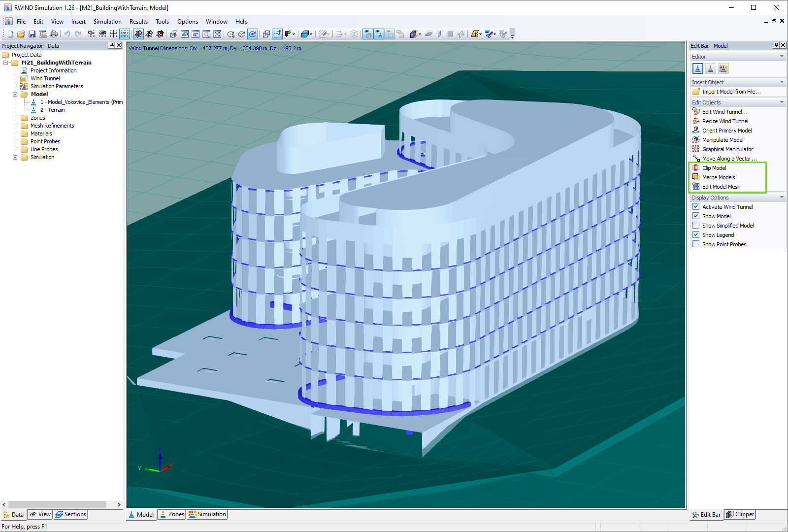Select Import Model from File
The width and height of the screenshot is (788, 532).
[730, 91]
